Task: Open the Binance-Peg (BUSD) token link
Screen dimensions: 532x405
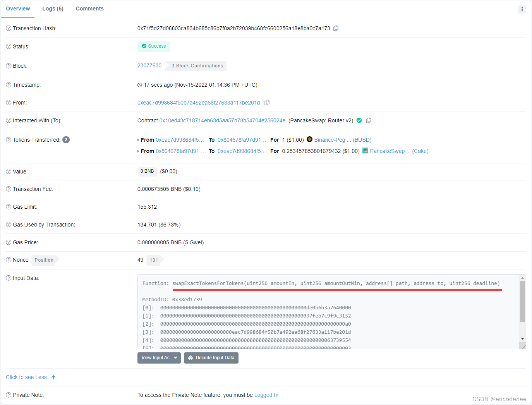Action: pyautogui.click(x=343, y=140)
